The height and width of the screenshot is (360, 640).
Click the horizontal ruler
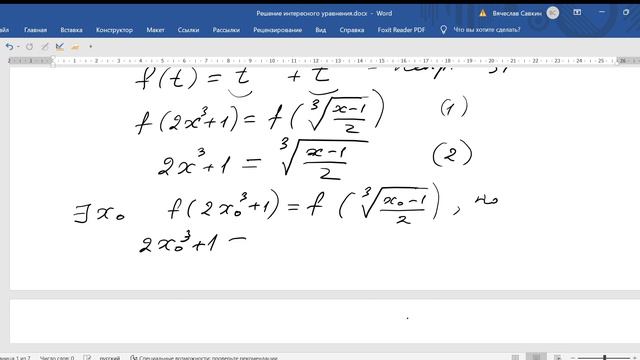click(x=324, y=61)
